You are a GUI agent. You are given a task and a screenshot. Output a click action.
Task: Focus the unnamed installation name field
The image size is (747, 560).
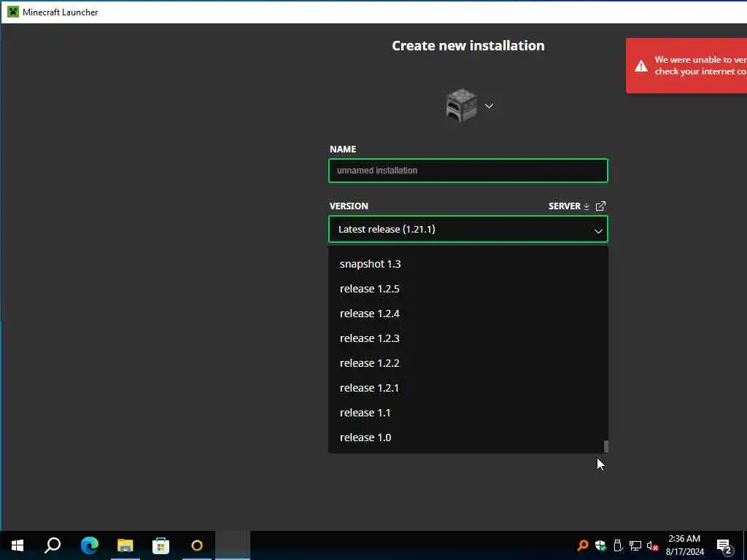tap(468, 171)
